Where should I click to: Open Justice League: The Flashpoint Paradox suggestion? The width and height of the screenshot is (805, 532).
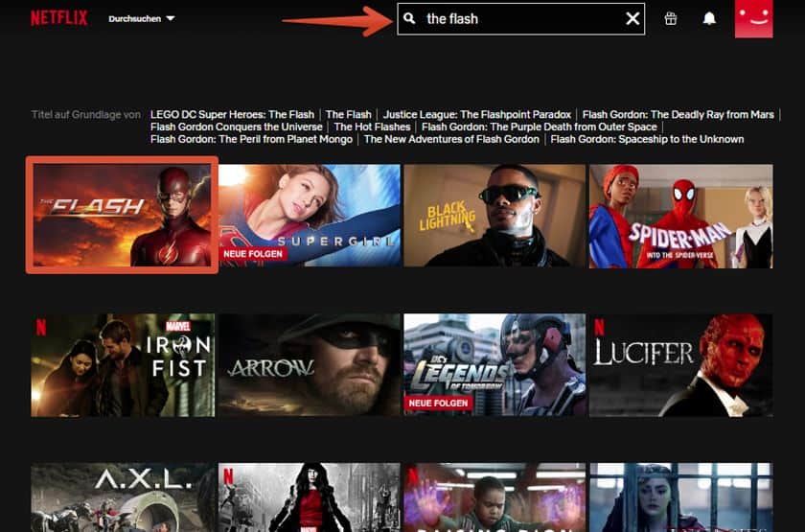pos(477,114)
